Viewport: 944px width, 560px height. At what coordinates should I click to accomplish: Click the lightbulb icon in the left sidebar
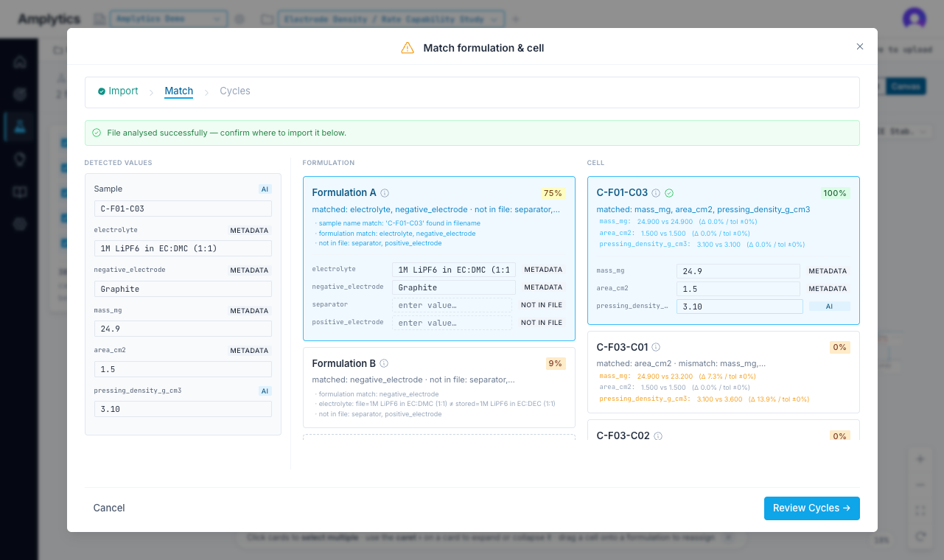coord(20,159)
